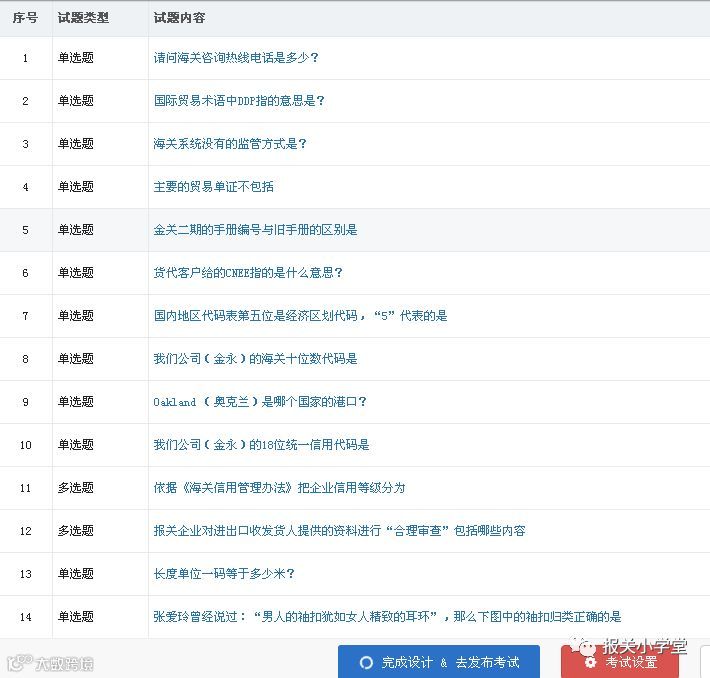Open question '请问海关咨询热线电话是多少?'
The image size is (710, 678).
(x=236, y=58)
